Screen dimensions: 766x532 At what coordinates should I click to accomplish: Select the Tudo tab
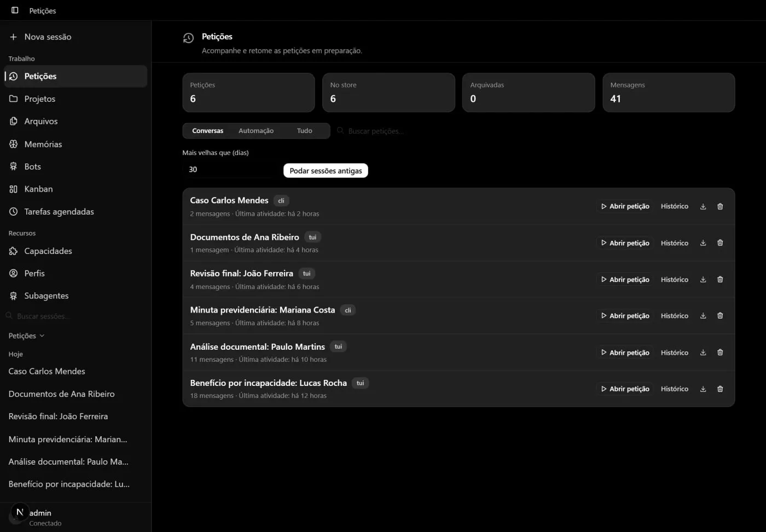305,131
